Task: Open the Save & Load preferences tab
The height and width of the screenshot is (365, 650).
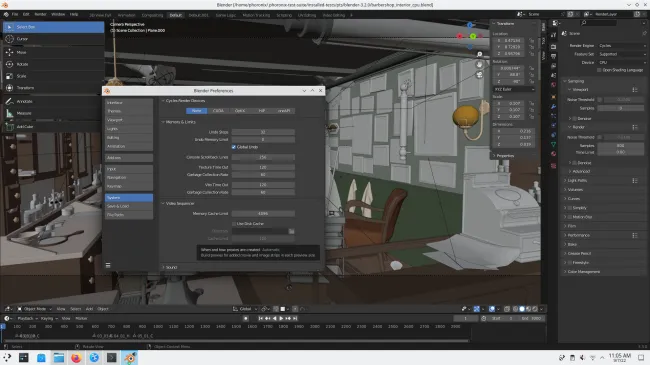Action: (129, 206)
